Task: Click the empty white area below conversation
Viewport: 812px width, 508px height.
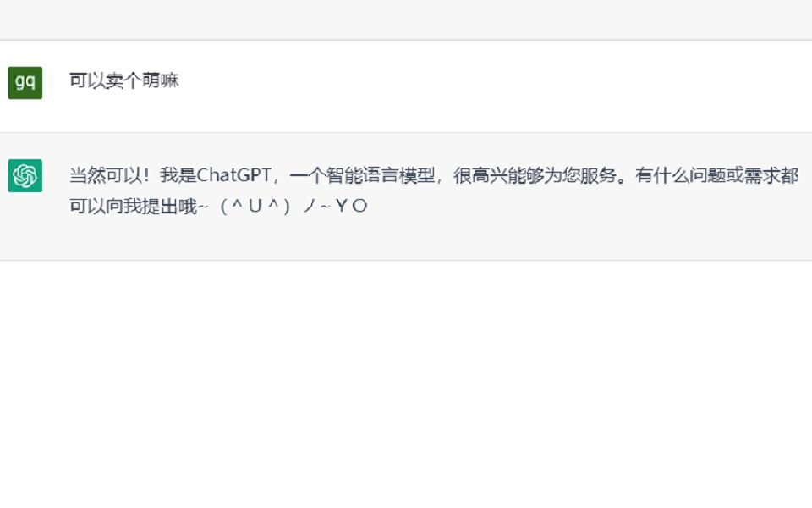Action: (x=406, y=384)
